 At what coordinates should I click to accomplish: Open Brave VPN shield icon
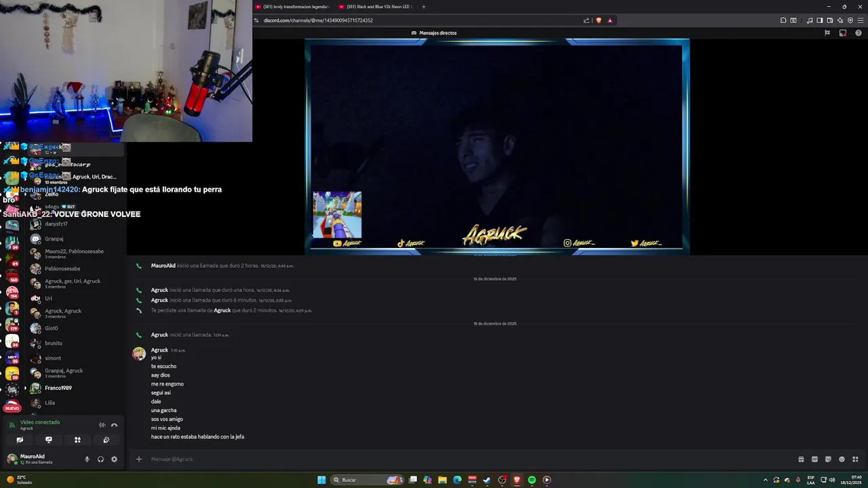(x=850, y=20)
